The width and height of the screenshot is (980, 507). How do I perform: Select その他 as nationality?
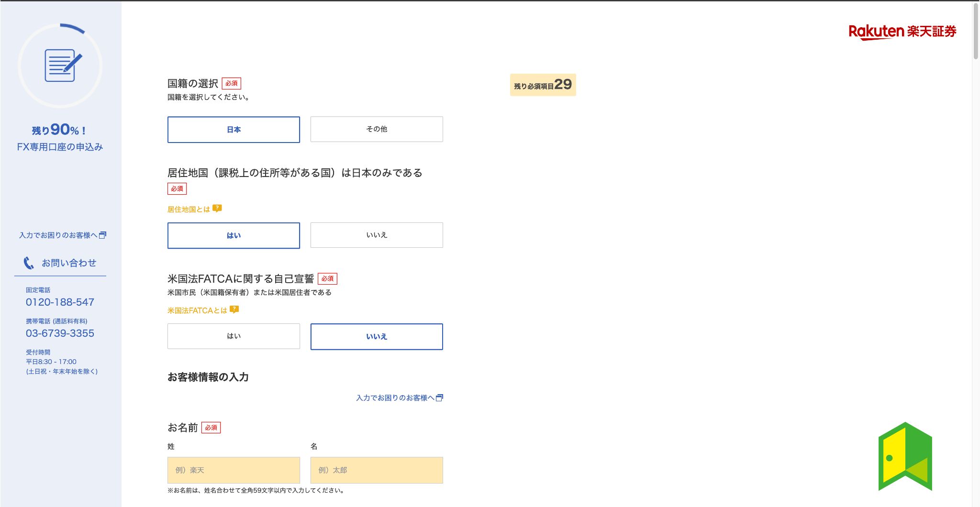point(377,129)
